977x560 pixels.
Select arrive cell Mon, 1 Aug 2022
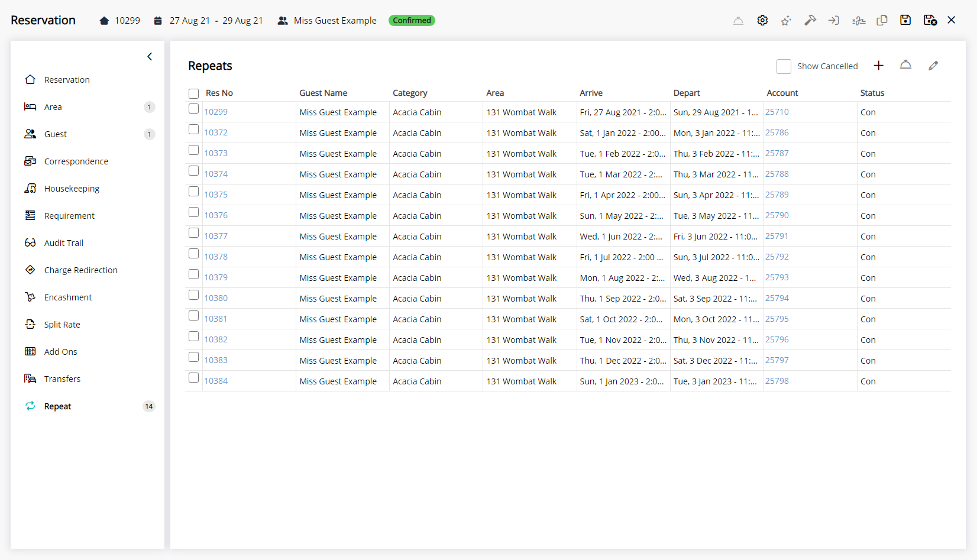pyautogui.click(x=622, y=278)
